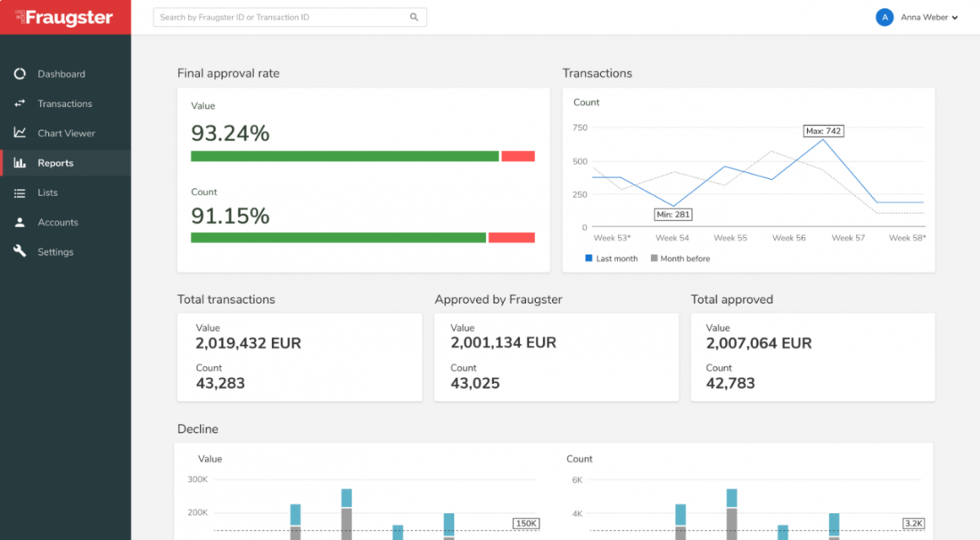The width and height of the screenshot is (980, 540).
Task: Toggle the Month before legend entry
Action: (x=680, y=258)
